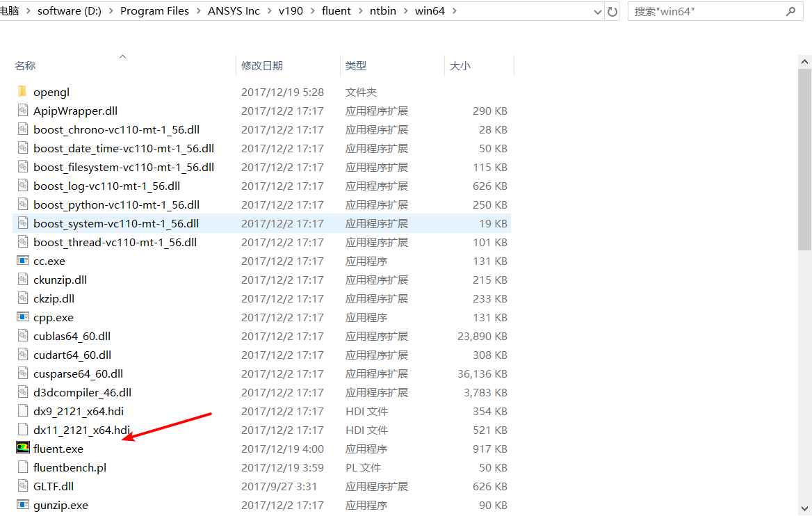The image size is (812, 516).
Task: Sort files by 大小 column header
Action: coord(460,65)
